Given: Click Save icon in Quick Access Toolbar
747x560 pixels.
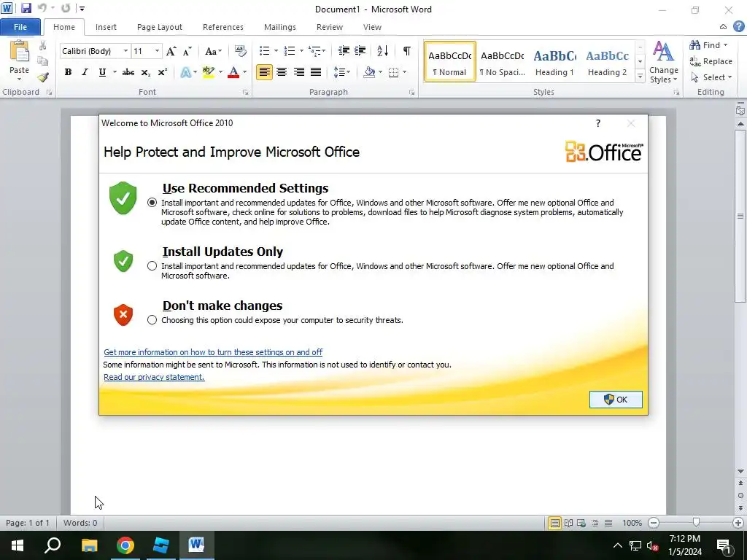Looking at the screenshot, I should (x=26, y=8).
